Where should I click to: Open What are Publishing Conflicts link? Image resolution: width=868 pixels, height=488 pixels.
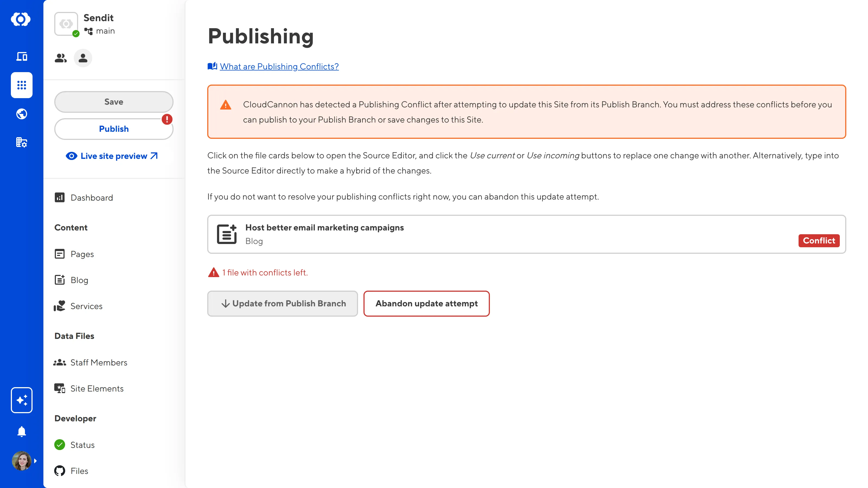pyautogui.click(x=279, y=66)
